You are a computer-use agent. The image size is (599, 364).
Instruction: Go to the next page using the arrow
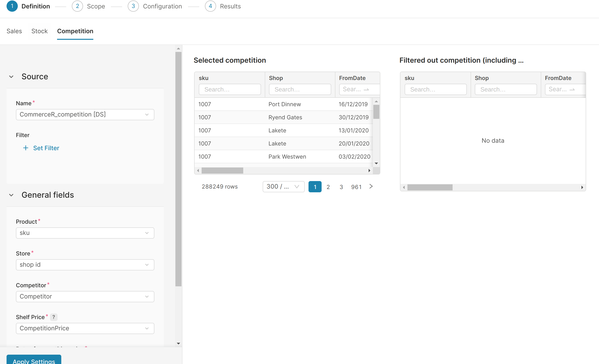371,186
